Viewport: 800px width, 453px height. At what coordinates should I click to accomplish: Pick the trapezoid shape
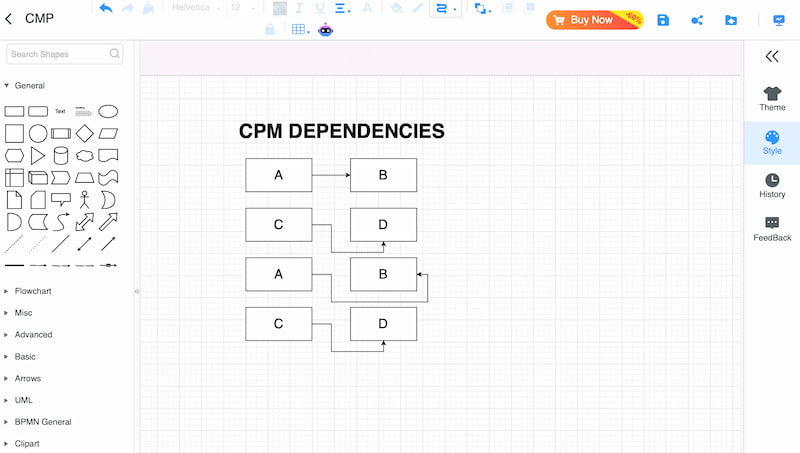point(85,178)
